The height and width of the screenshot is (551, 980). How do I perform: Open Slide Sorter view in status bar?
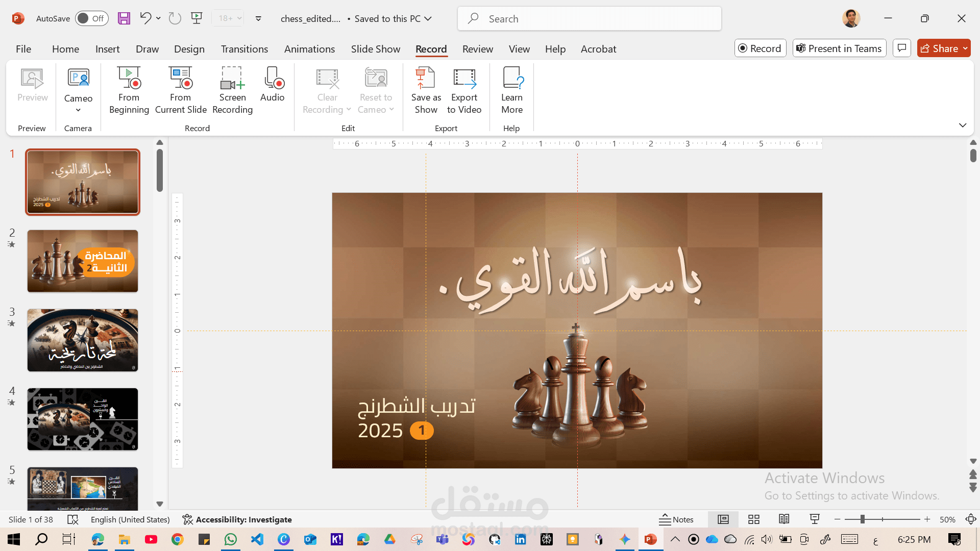(754, 519)
